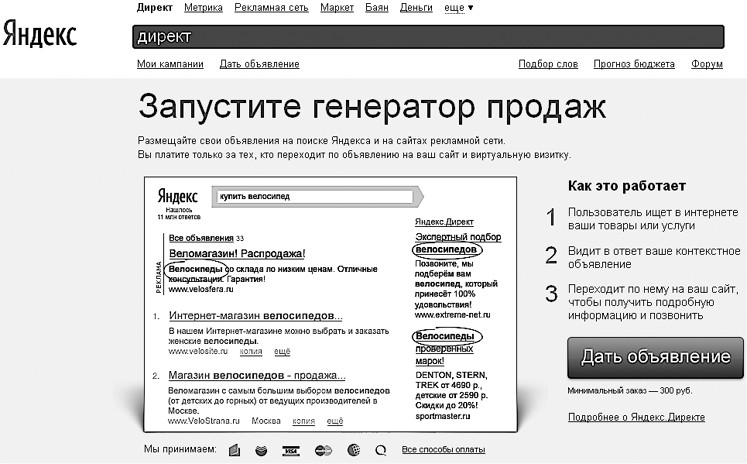Open the Рекламная сеть menu item
The width and height of the screenshot is (747, 464).
[271, 8]
